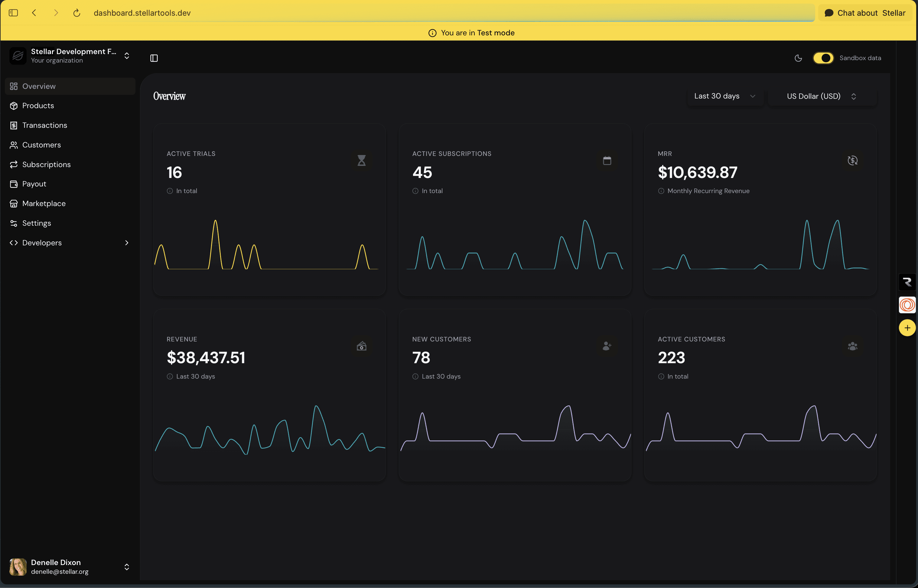Click the Payout wallet icon
Viewport: 918px width, 588px height.
(x=14, y=184)
